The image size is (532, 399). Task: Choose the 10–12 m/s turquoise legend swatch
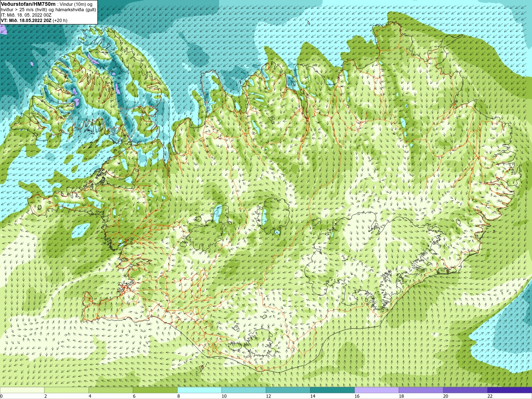244,390
